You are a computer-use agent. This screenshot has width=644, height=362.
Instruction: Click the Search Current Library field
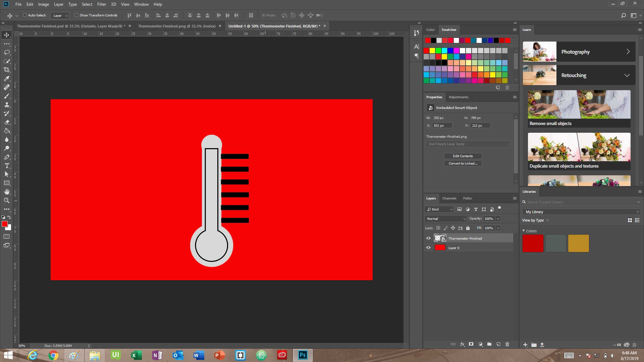coord(582,202)
